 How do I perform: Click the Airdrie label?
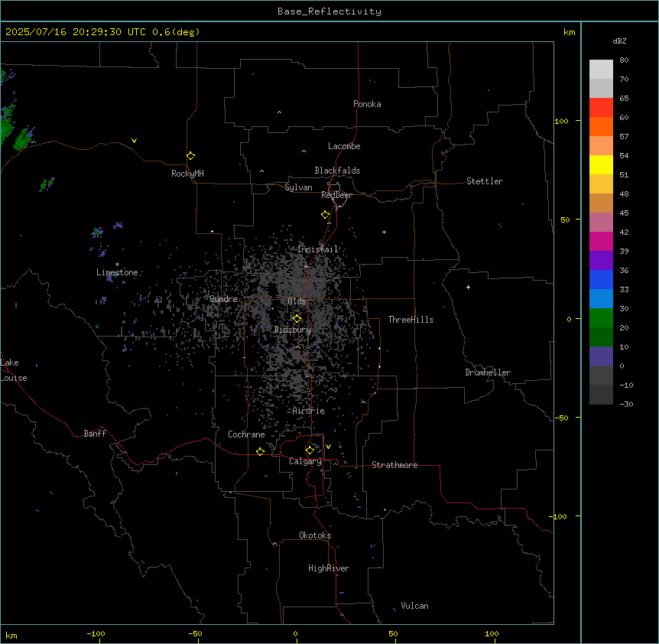pos(308,411)
